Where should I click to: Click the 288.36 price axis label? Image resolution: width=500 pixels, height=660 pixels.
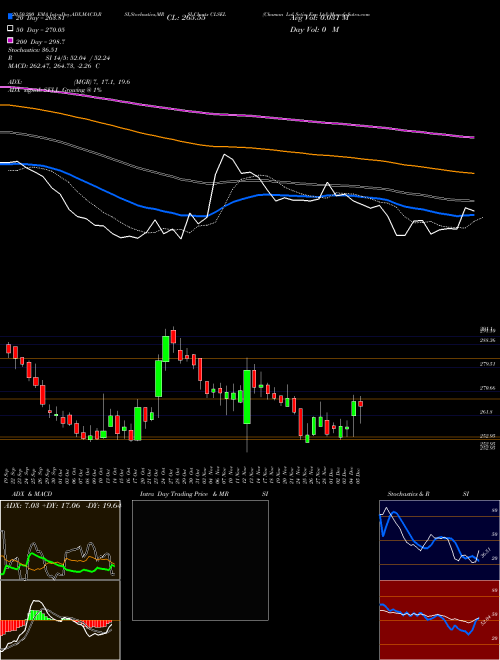pyautogui.click(x=487, y=340)
